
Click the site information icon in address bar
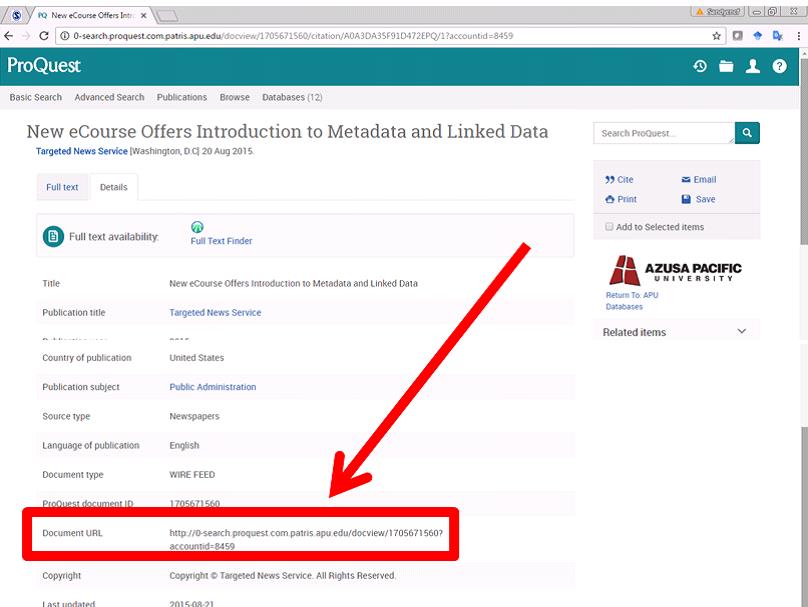point(64,36)
